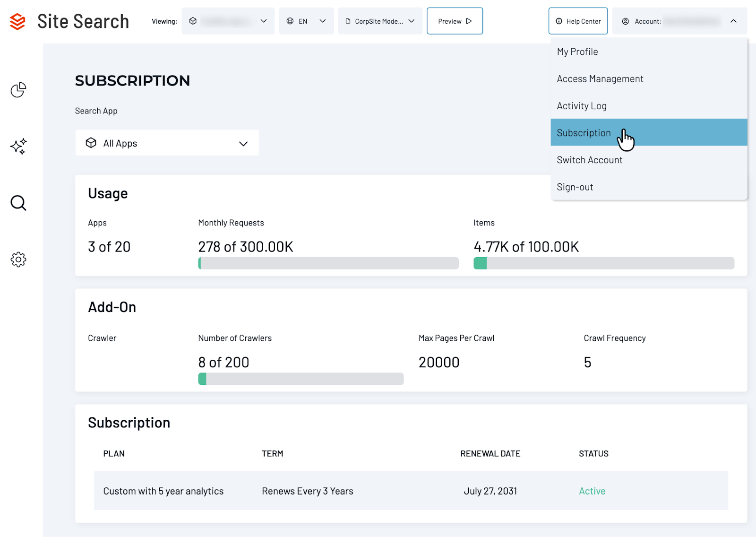Click the info icon in Help Center
Screen dimensions: 756x537
[x=559, y=21]
